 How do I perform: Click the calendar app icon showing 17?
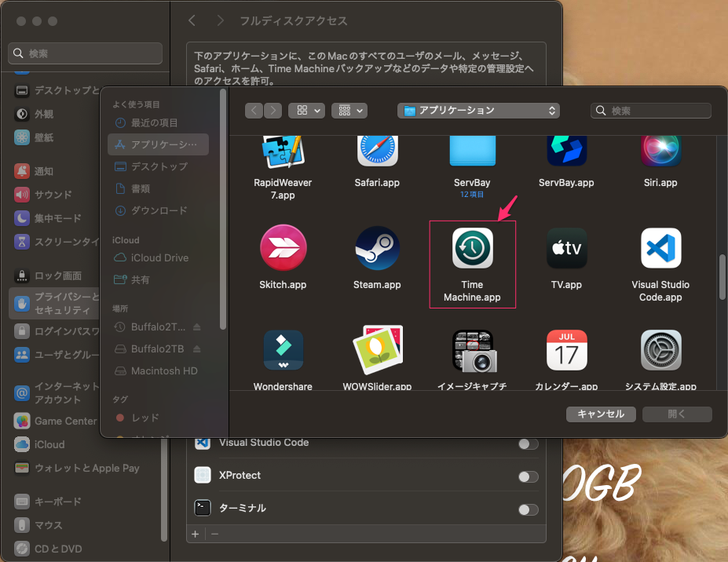click(x=566, y=350)
